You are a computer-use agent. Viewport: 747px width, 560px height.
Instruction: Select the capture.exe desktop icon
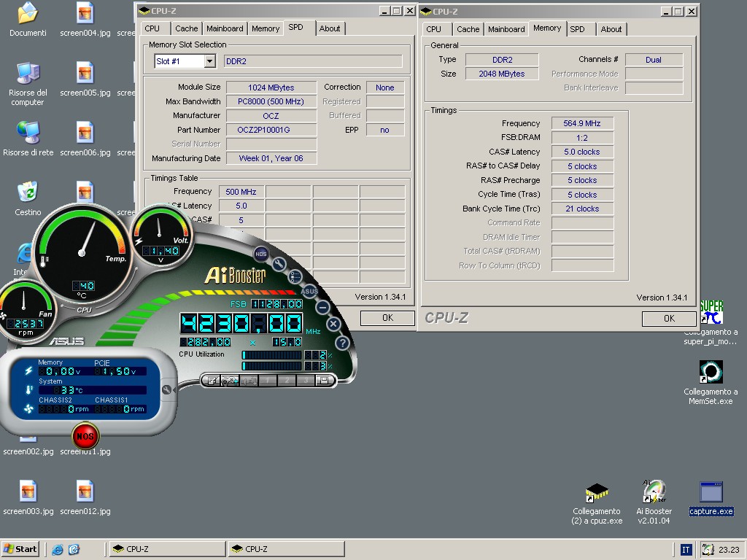[x=711, y=498]
